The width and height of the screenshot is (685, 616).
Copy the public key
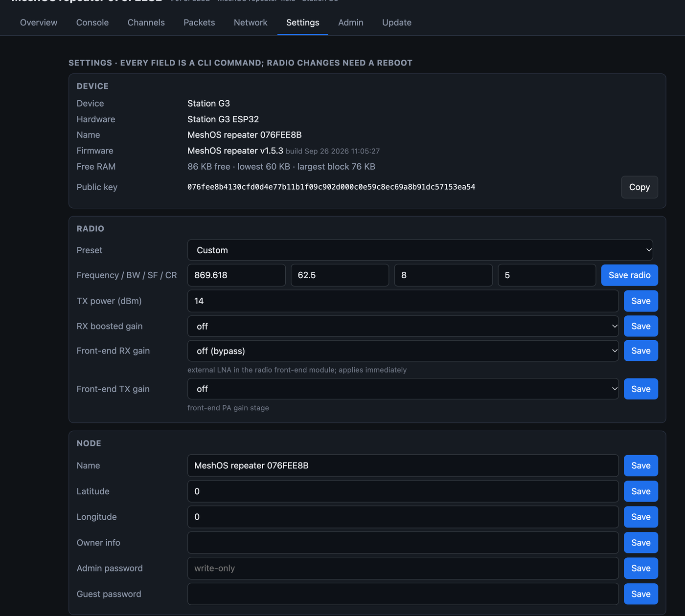639,187
